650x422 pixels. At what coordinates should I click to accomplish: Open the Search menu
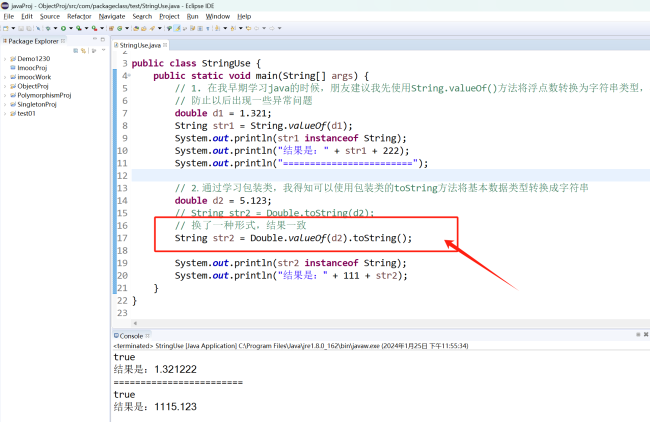(142, 17)
